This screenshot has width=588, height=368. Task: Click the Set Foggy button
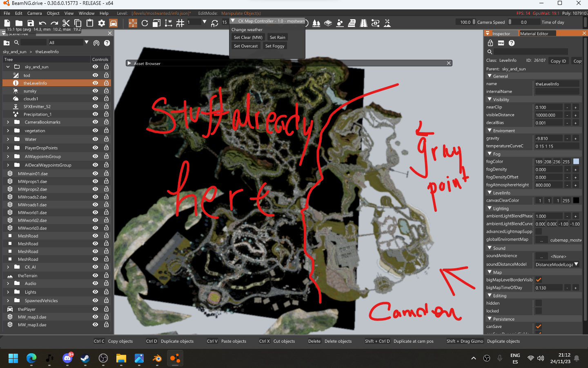tap(275, 46)
